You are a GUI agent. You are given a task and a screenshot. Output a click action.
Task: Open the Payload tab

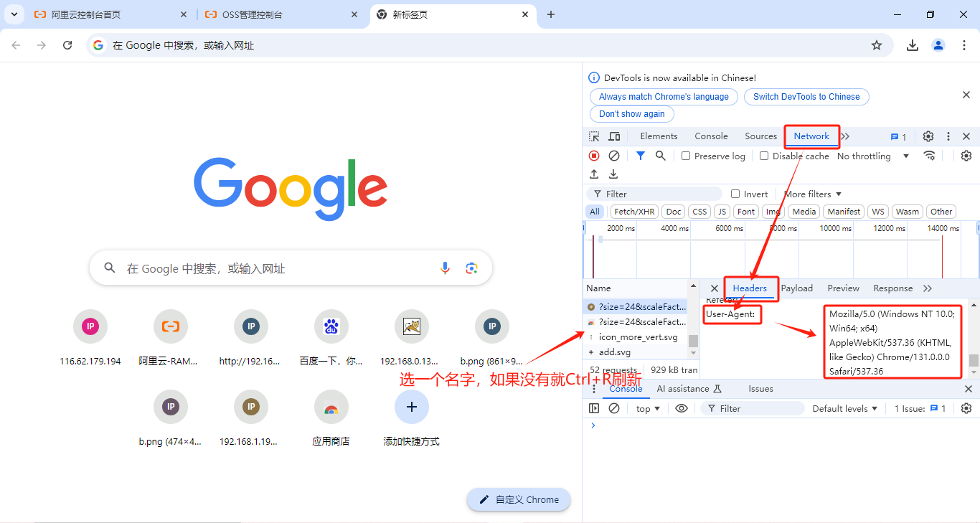(x=797, y=288)
